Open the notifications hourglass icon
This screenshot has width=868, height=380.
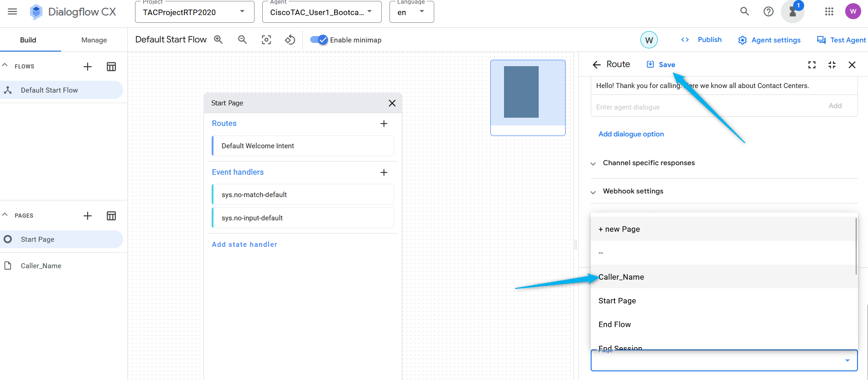click(793, 11)
